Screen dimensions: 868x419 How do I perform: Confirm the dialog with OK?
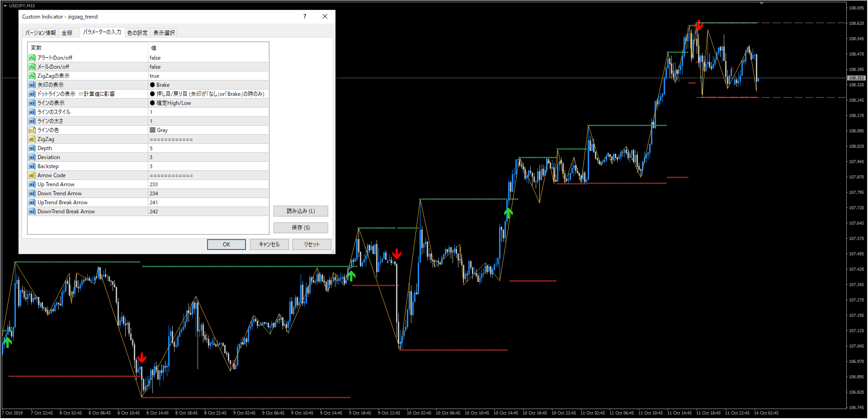pos(226,245)
